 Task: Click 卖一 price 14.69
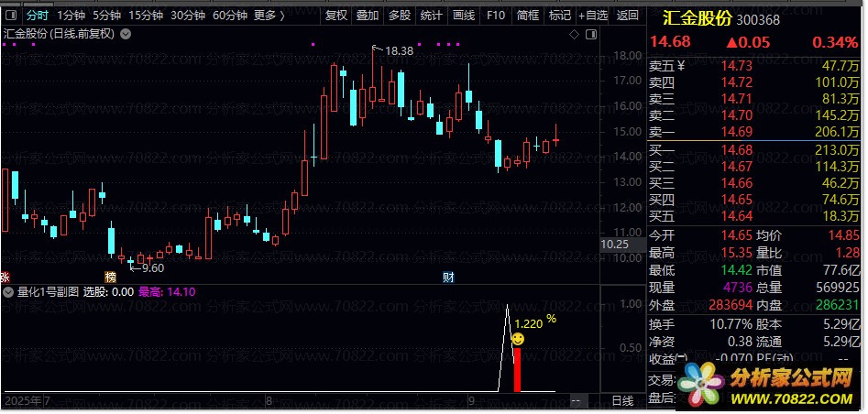[x=737, y=132]
